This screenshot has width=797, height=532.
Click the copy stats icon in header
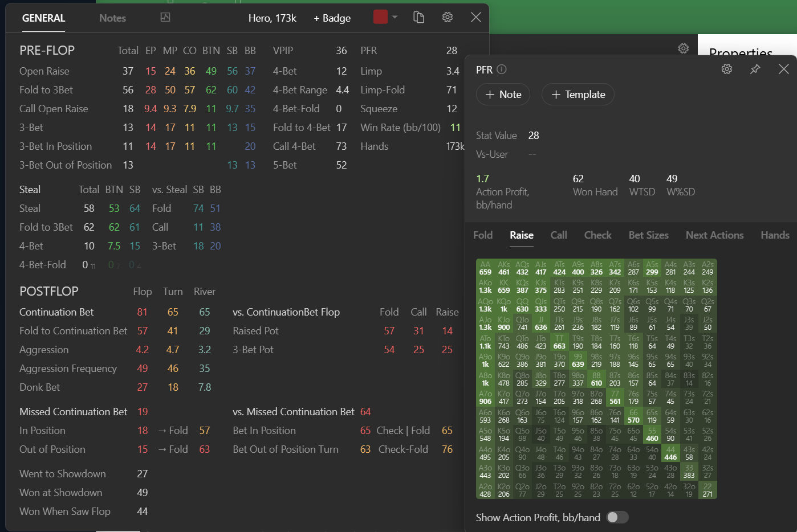(x=419, y=18)
